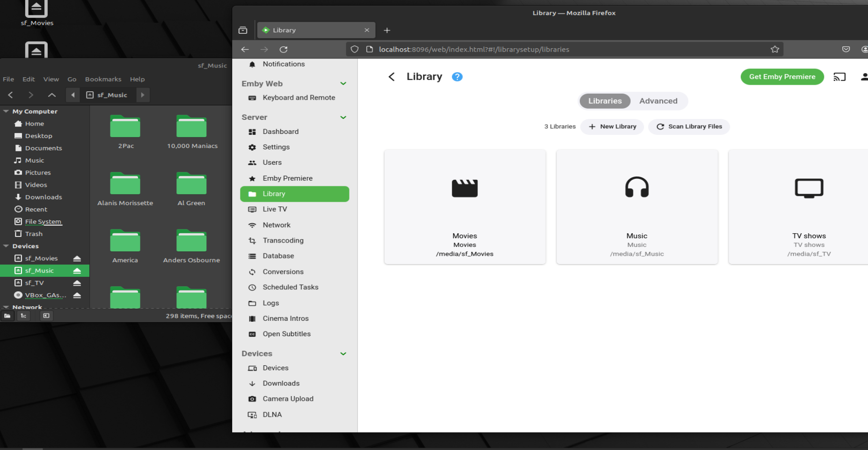This screenshot has height=450, width=868.
Task: Show places sidebar icon in status bar
Action: coord(7,316)
